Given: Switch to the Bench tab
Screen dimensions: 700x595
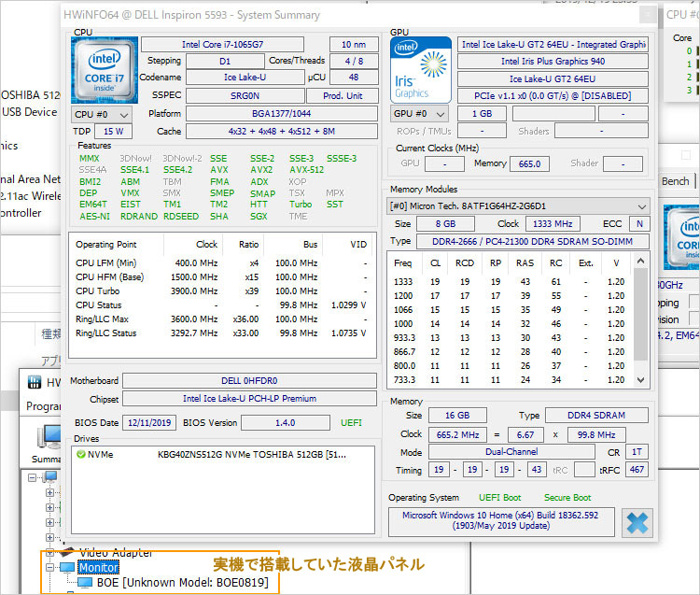Looking at the screenshot, I should tap(675, 181).
